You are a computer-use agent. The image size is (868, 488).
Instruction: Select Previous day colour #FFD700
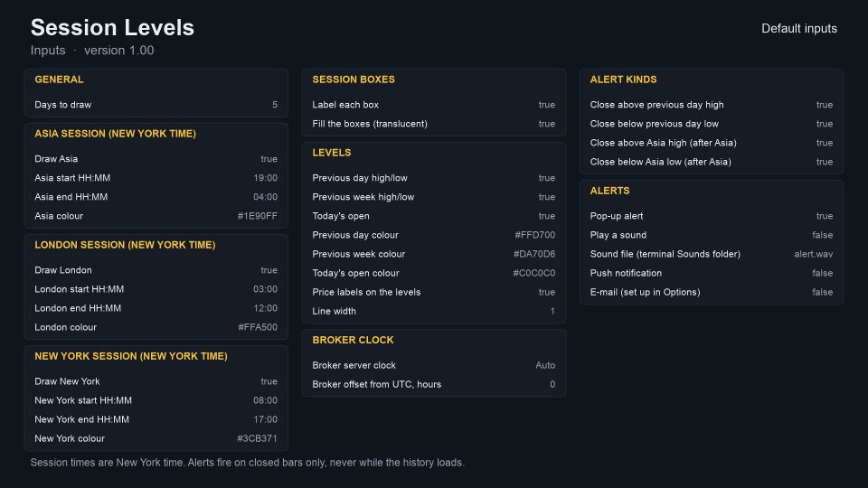(535, 235)
